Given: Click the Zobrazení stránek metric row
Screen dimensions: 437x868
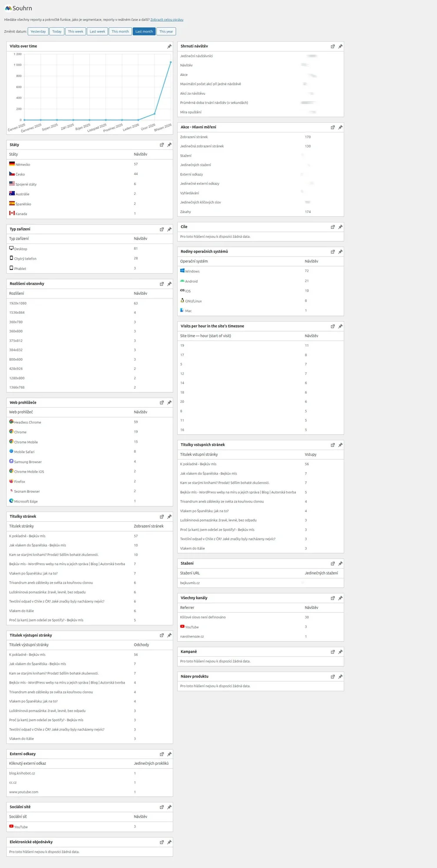Looking at the screenshot, I should (x=261, y=137).
